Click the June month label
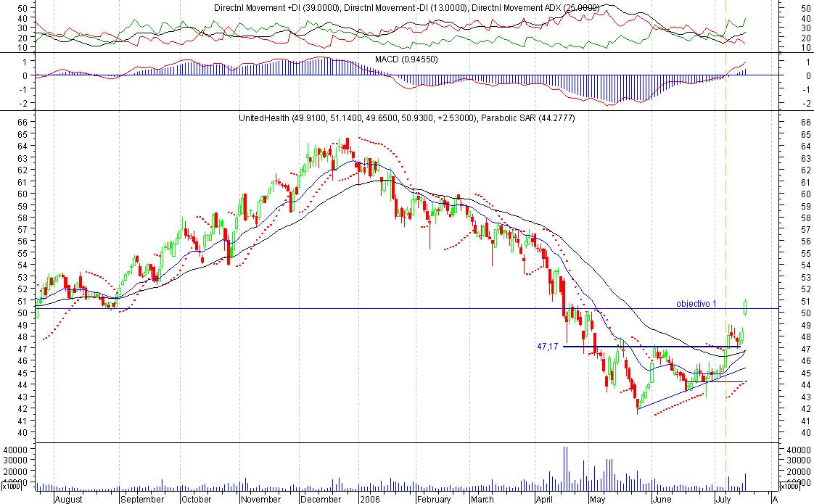This screenshot has height=504, width=814. pyautogui.click(x=662, y=500)
